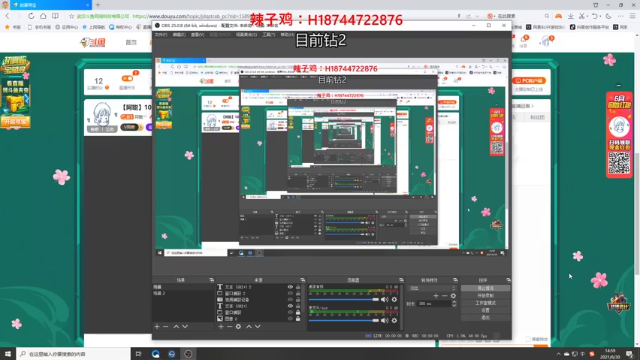Open 桌面音频 desktop audio settings gear

pos(394,300)
